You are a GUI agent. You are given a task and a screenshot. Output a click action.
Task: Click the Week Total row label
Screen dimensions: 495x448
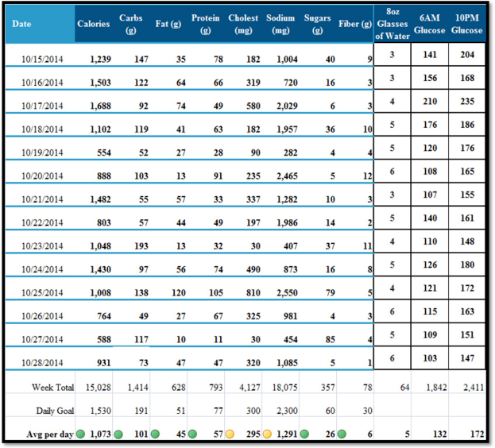point(52,388)
